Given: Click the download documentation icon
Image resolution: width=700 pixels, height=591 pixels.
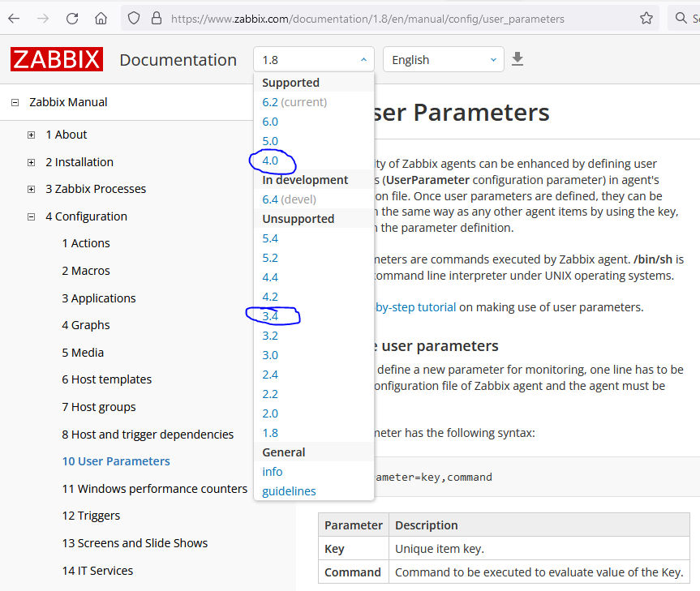Looking at the screenshot, I should [x=517, y=59].
